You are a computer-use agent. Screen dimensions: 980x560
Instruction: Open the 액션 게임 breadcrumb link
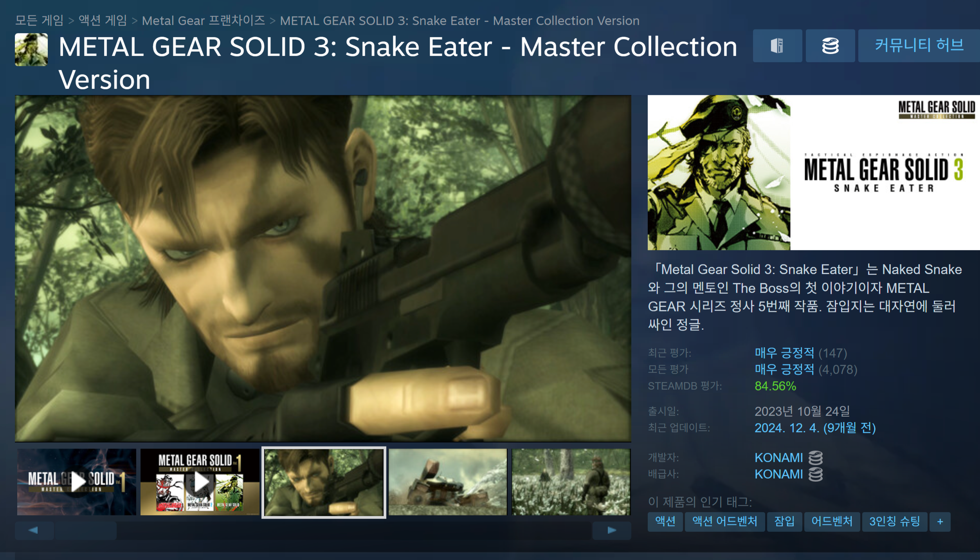click(103, 20)
